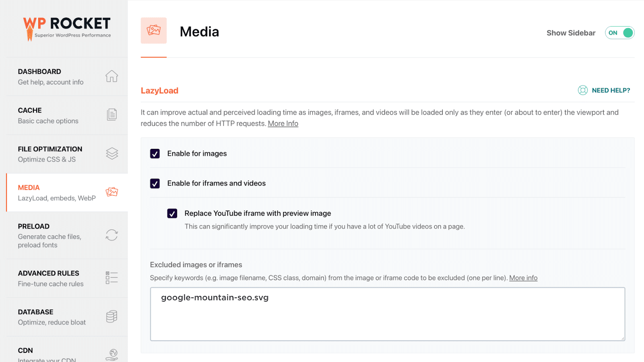Open More info link for excluded images

[x=523, y=278]
